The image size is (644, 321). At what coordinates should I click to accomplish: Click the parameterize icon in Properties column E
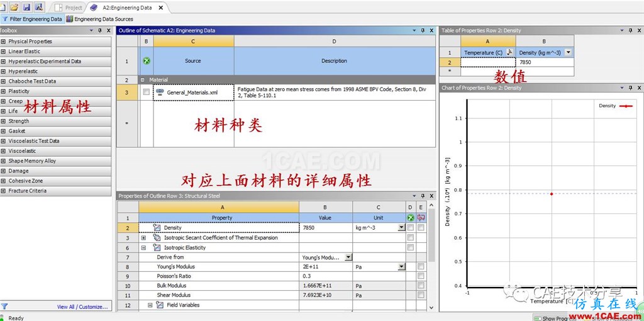[421, 218]
